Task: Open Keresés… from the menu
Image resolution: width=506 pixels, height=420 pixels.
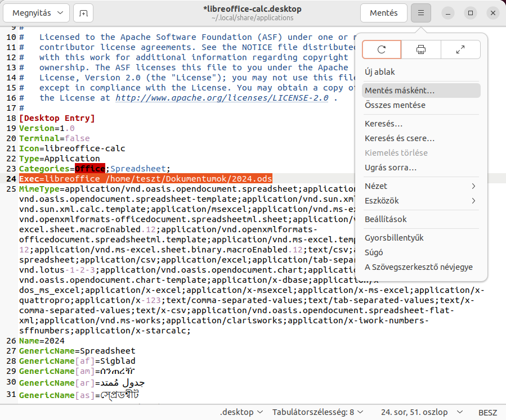Action: point(421,124)
